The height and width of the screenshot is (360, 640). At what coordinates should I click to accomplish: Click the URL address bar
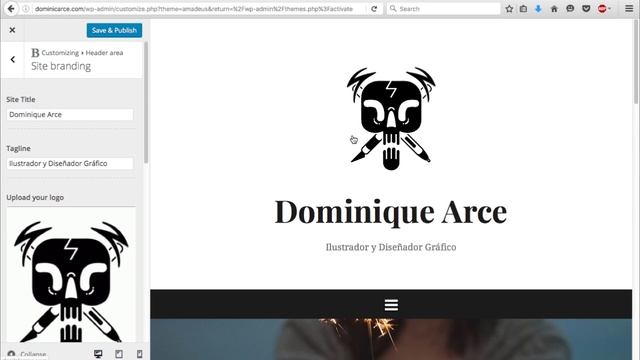[x=194, y=9]
